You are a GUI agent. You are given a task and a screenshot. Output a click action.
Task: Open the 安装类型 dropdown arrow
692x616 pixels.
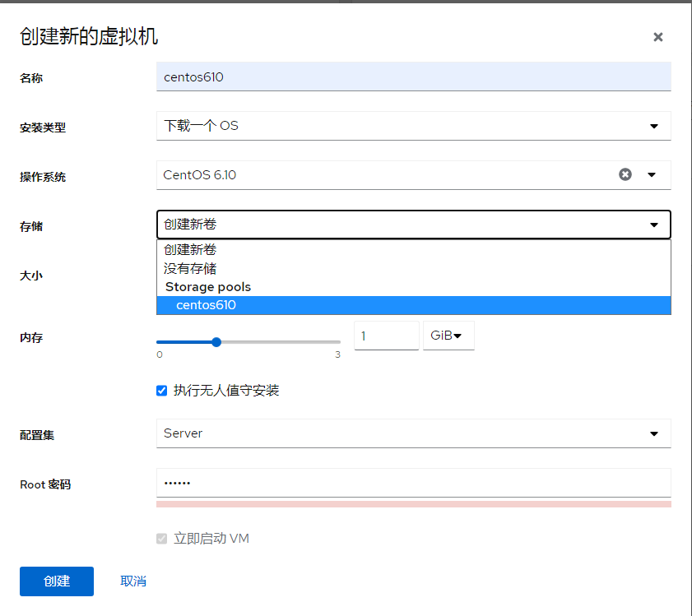point(654,126)
